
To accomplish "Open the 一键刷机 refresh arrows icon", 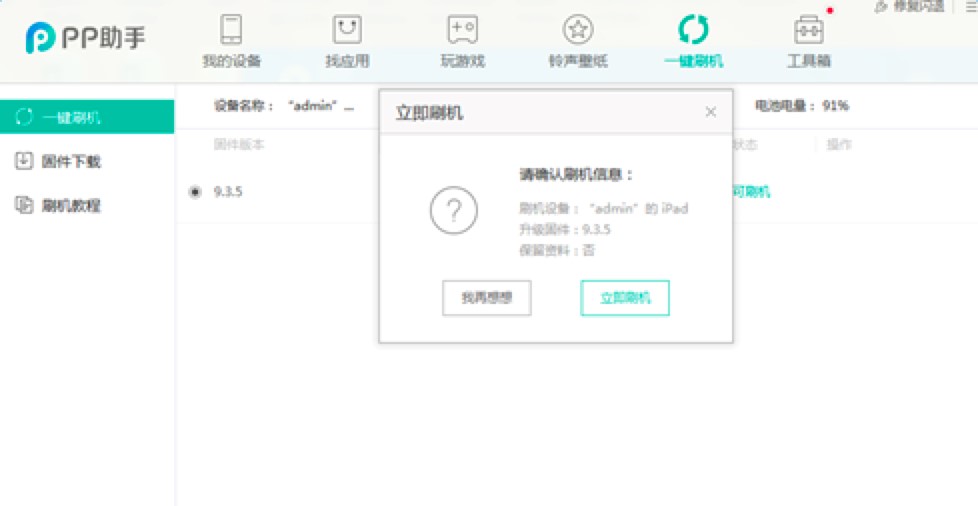I will (694, 29).
